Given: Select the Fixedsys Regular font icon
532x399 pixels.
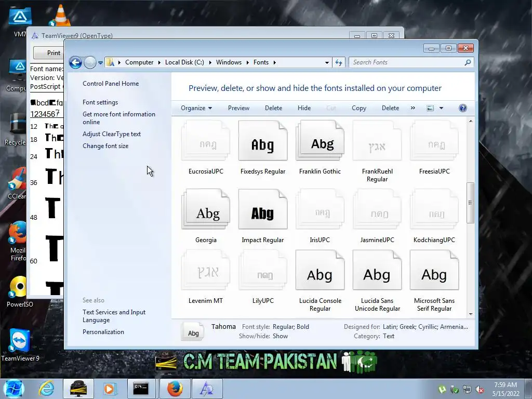Looking at the screenshot, I should [x=262, y=141].
